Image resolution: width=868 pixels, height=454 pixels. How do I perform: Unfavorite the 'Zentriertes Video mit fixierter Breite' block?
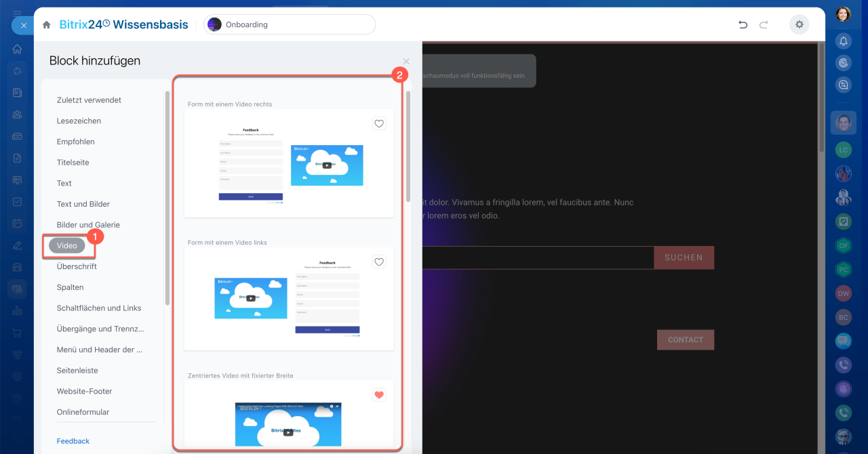point(379,394)
